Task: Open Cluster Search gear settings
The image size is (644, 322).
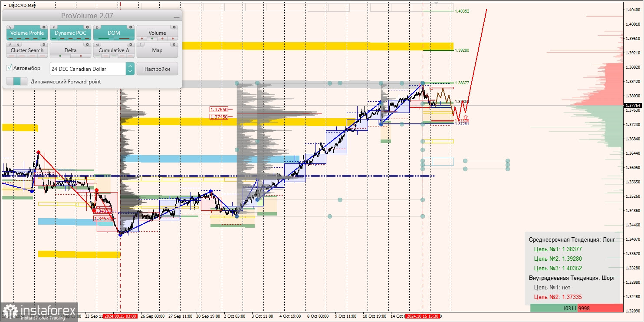Action: tap(44, 44)
